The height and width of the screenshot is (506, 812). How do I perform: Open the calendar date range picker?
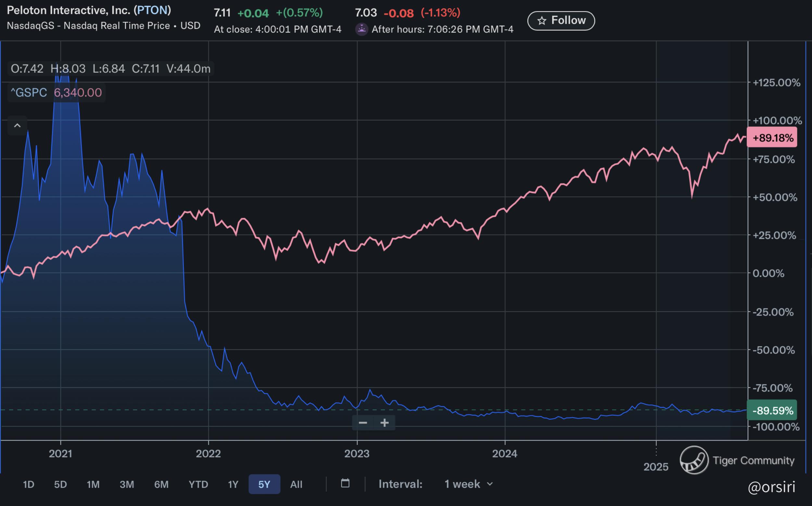tap(345, 484)
